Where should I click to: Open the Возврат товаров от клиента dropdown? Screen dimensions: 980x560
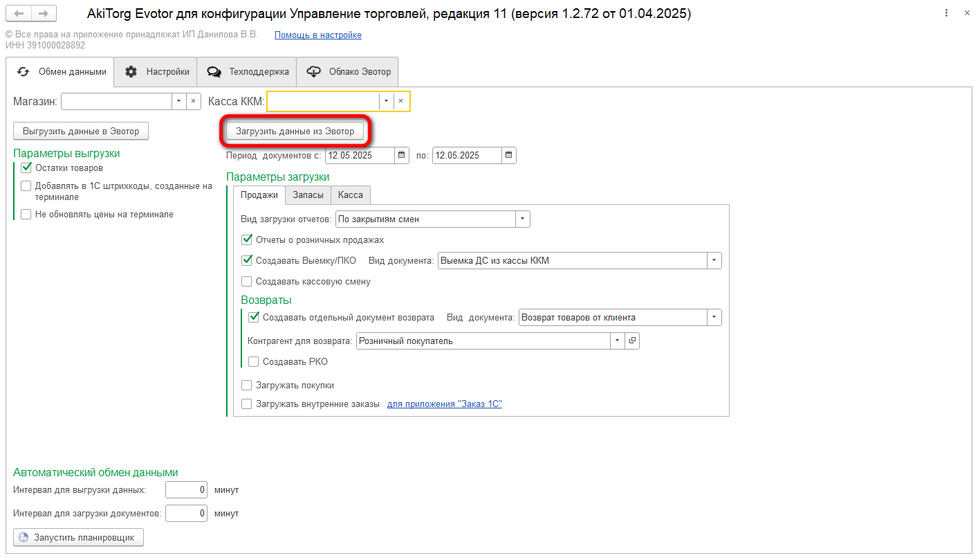coord(714,318)
